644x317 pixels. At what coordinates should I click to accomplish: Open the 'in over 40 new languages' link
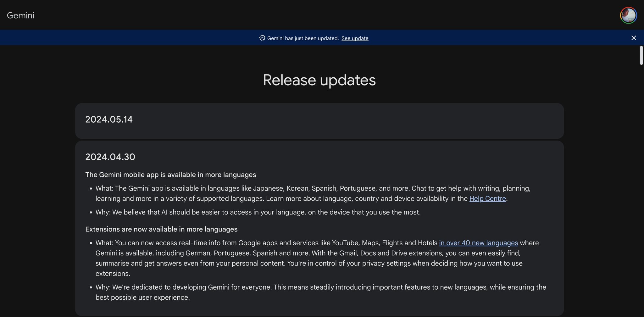(478, 243)
